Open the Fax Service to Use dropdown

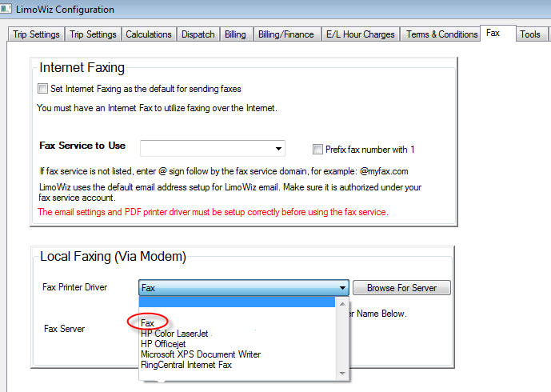pos(212,148)
